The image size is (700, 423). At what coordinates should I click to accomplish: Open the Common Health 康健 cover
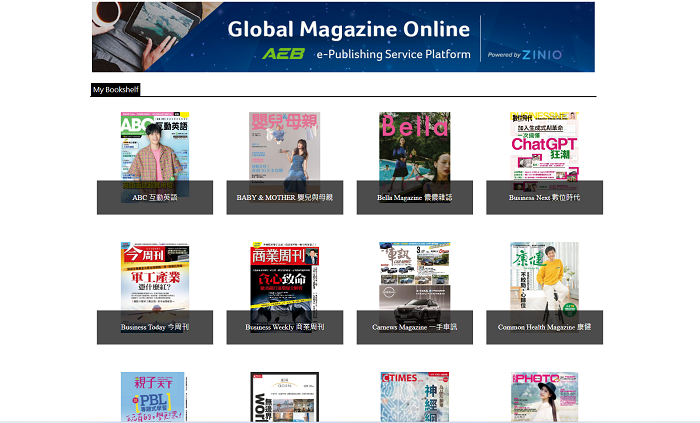[x=544, y=275]
